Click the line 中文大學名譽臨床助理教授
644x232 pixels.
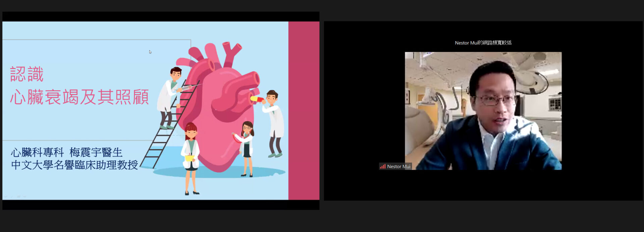click(74, 165)
